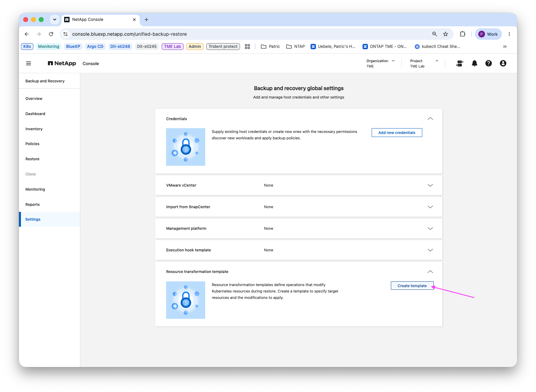Open the TME Lab tab group
The width and height of the screenshot is (536, 392).
pyautogui.click(x=172, y=47)
